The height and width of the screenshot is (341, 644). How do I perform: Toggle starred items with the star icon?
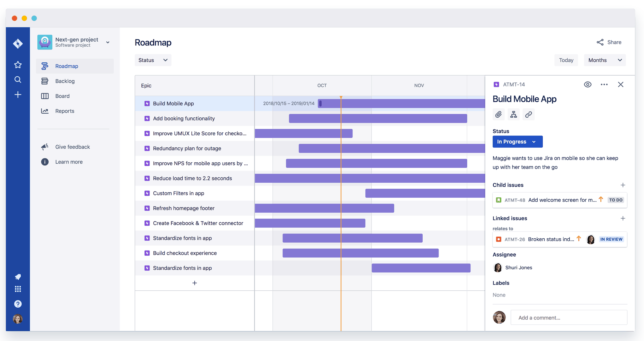18,65
